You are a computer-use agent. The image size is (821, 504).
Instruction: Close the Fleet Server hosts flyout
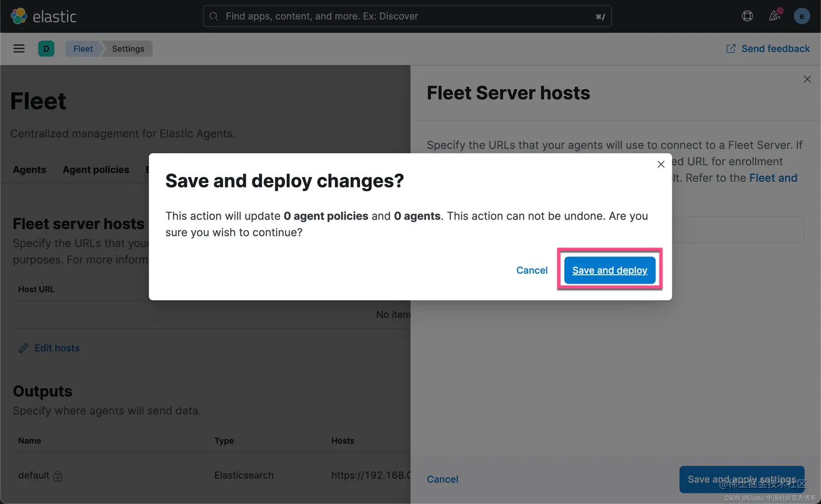coord(807,79)
